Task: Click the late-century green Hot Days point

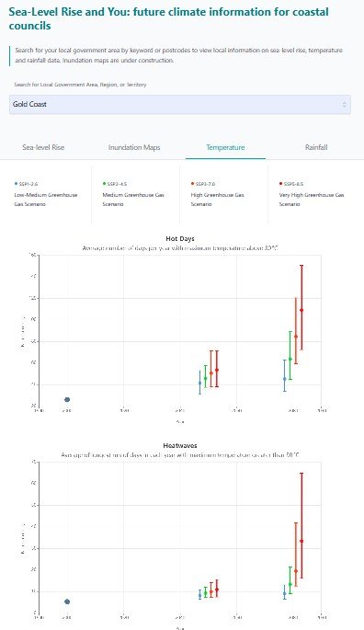Action: (x=290, y=359)
